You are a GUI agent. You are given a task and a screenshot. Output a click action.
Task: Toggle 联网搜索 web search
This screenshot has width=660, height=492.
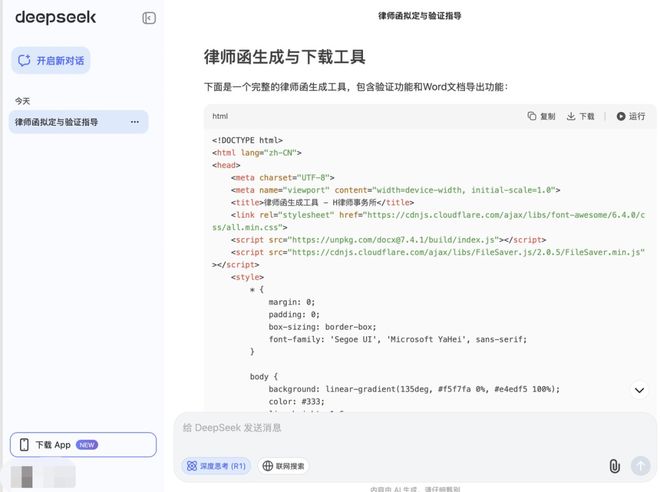[x=283, y=466]
